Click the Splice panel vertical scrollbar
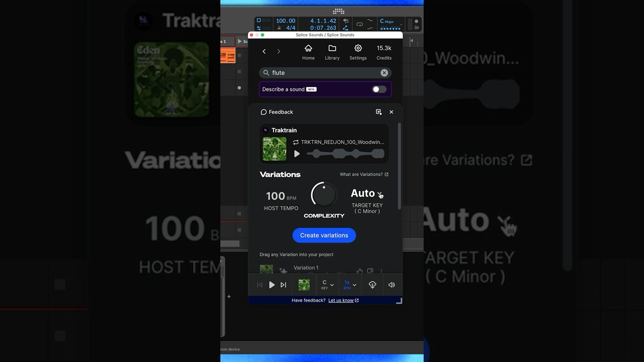The image size is (644, 362). click(x=400, y=166)
